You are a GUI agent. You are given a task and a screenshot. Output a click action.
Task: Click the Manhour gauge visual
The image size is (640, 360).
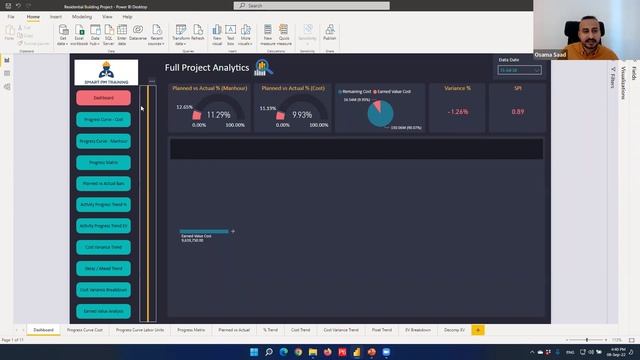tap(209, 108)
